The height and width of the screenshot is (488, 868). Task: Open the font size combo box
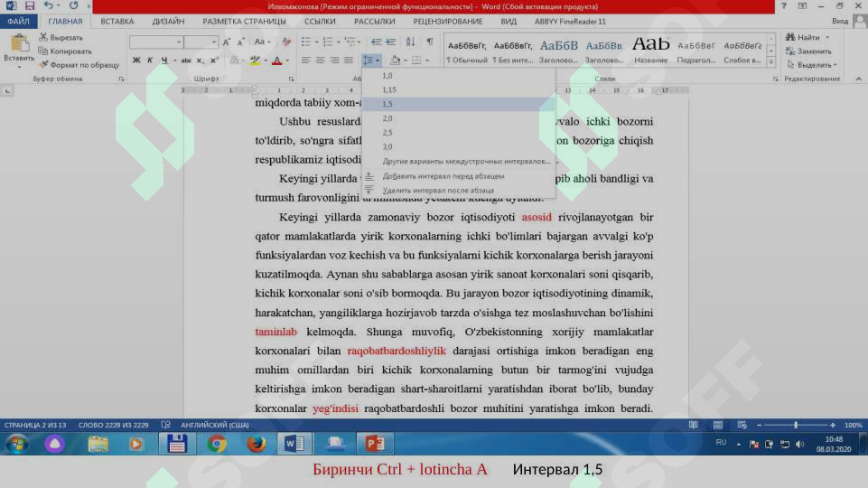pos(201,42)
